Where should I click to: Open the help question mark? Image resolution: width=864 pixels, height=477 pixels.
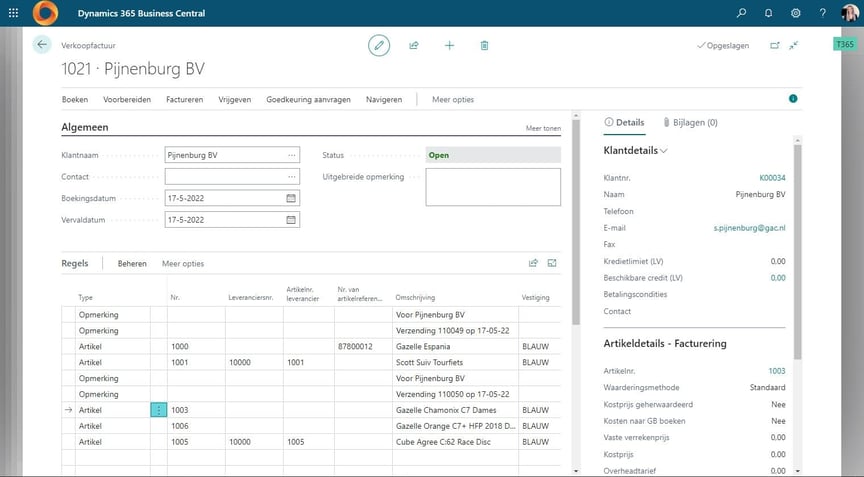822,13
